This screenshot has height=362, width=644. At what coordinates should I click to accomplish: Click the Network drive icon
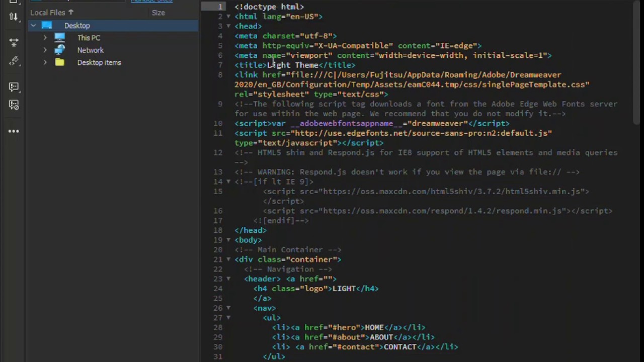coord(60,50)
